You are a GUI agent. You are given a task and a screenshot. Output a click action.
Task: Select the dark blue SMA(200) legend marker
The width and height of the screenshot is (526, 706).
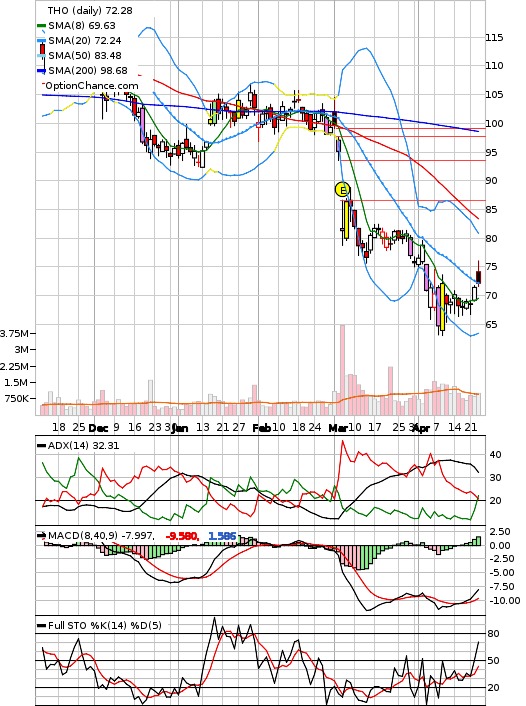pyautogui.click(x=41, y=71)
